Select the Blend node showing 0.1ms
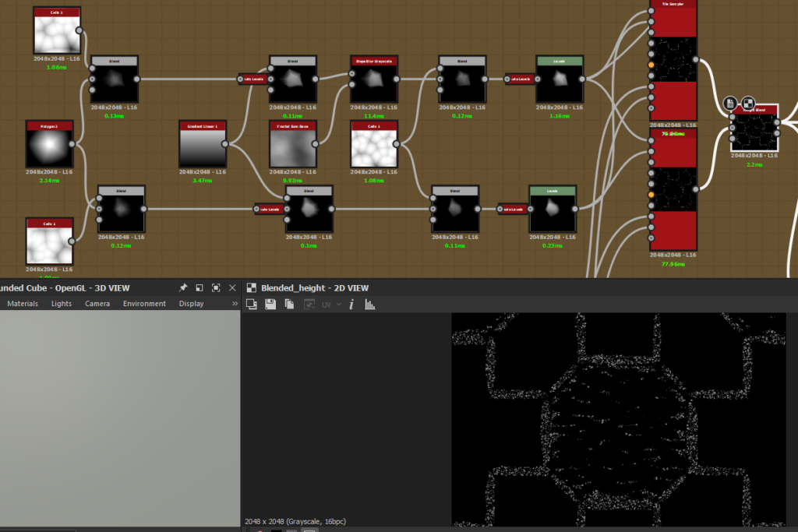This screenshot has width=798, height=532. pyautogui.click(x=309, y=209)
